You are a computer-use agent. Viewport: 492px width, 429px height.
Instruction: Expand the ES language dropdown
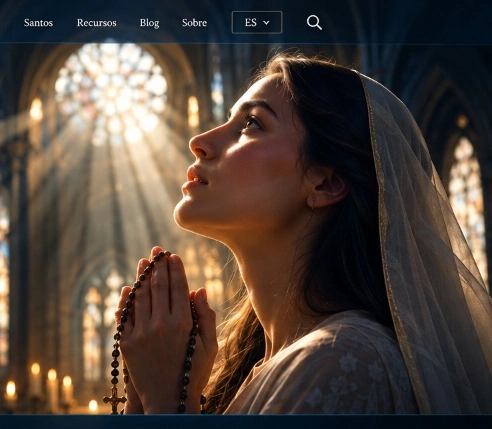coord(257,22)
